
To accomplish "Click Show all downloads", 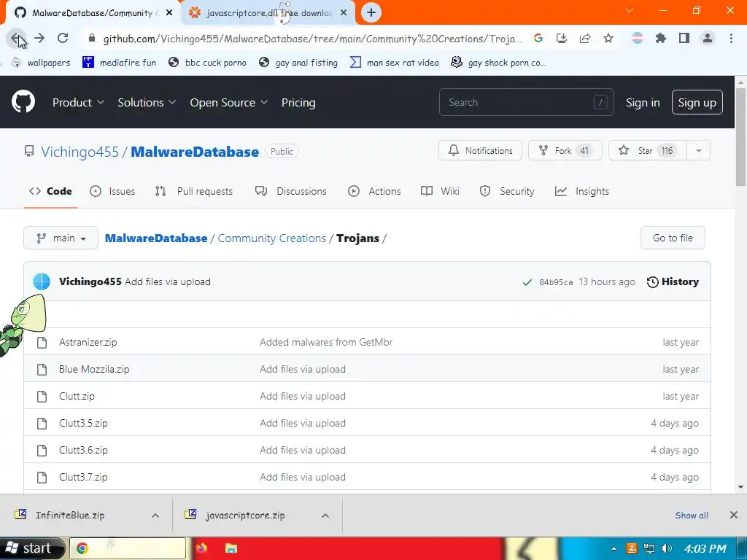I will point(692,516).
